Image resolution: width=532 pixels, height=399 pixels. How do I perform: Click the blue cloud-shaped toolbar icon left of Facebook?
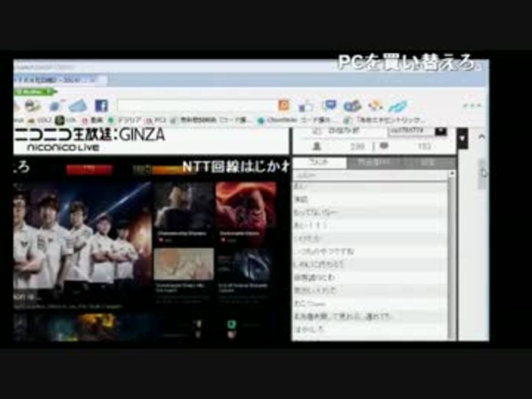tap(78, 106)
